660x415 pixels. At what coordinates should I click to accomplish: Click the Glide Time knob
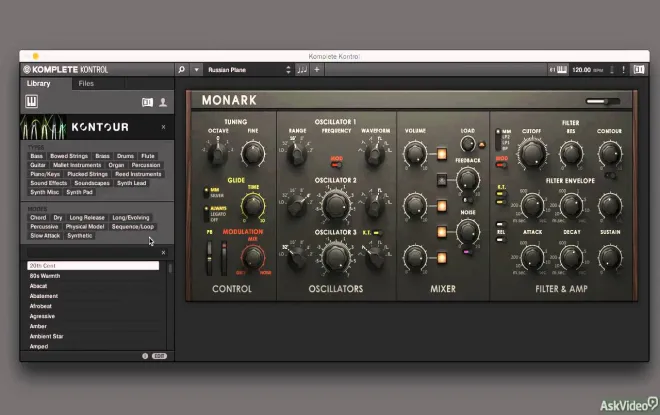point(253,205)
